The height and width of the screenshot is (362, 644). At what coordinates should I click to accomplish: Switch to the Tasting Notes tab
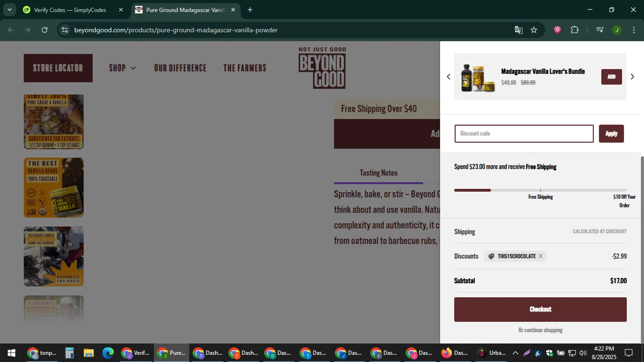tap(379, 173)
